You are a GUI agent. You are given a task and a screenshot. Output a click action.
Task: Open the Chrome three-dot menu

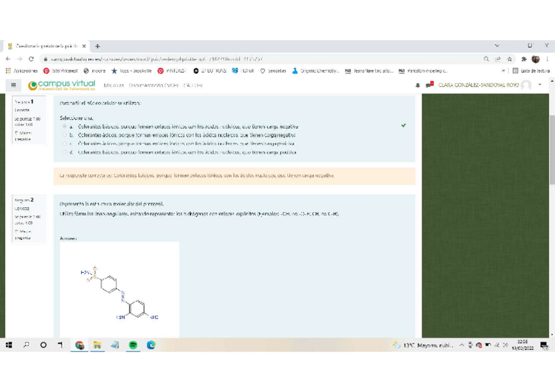tap(547, 59)
